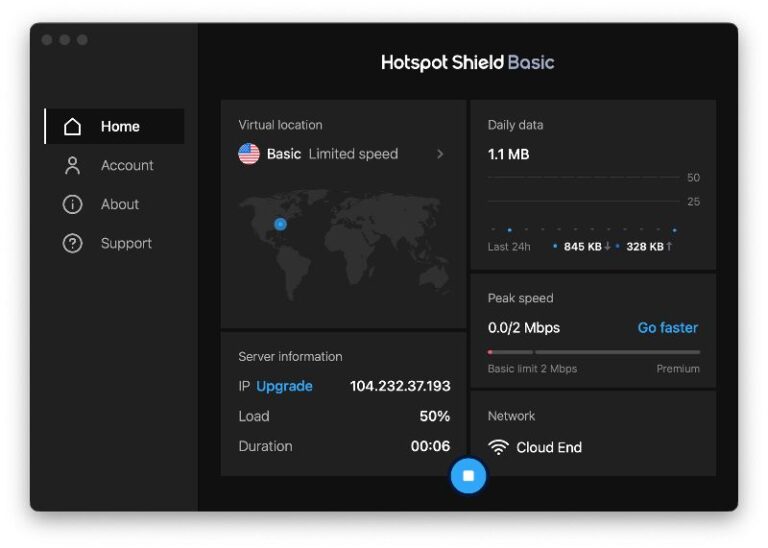Click the Cloud End network name
Viewport: 768px width, 548px height.
point(549,447)
